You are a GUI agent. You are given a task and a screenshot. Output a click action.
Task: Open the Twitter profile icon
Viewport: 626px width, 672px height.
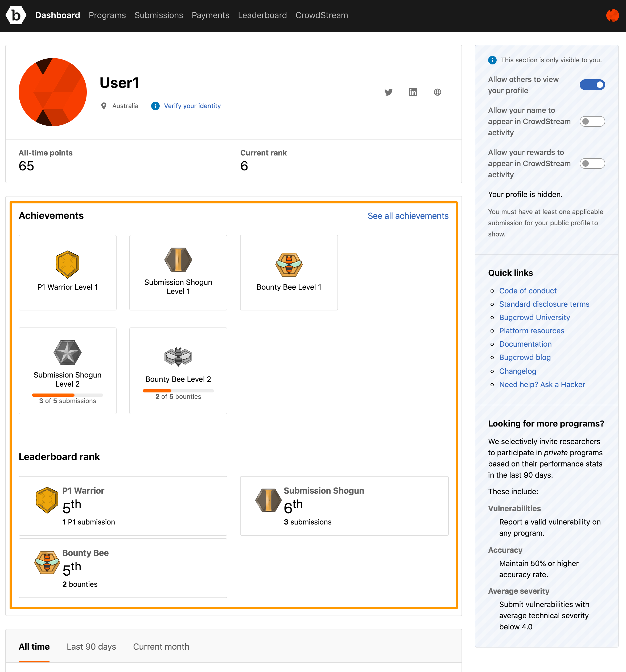389,92
